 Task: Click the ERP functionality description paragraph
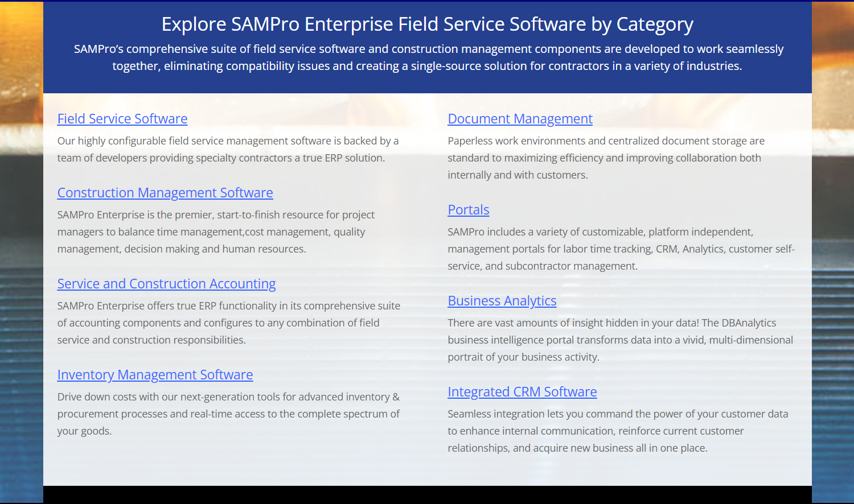[x=228, y=323]
